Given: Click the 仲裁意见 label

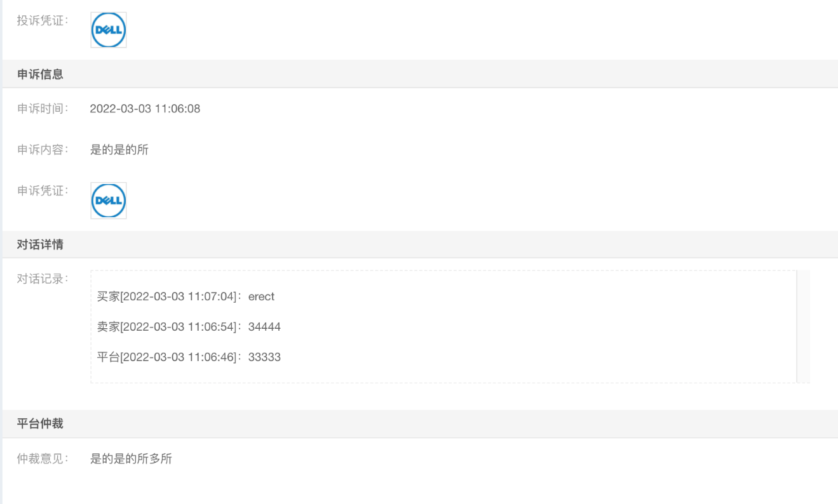Looking at the screenshot, I should click(43, 459).
